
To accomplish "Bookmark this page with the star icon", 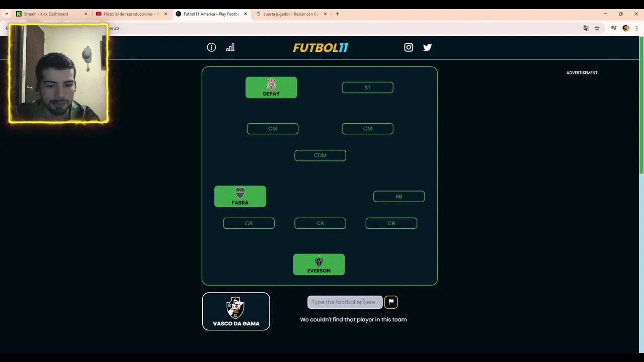I will pyautogui.click(x=597, y=28).
